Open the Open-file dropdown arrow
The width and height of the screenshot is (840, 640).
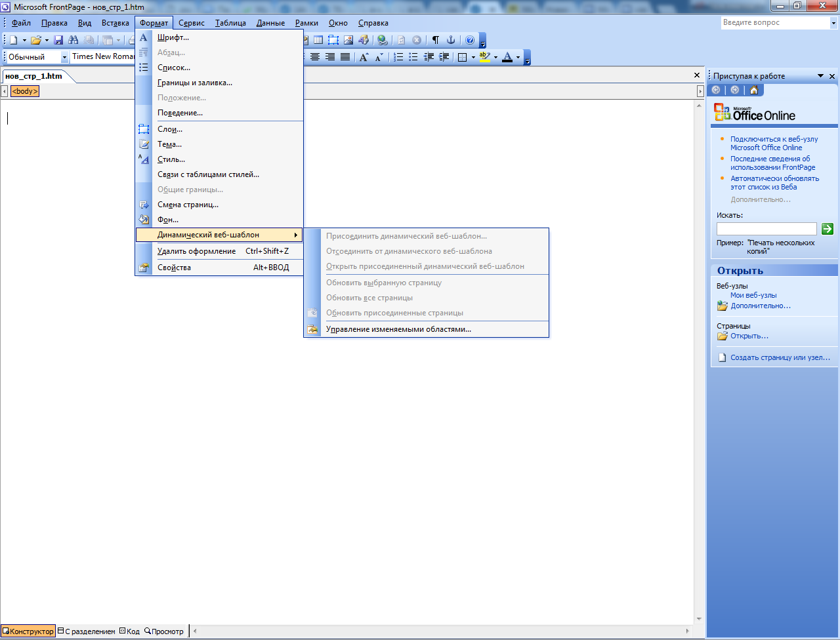click(47, 40)
